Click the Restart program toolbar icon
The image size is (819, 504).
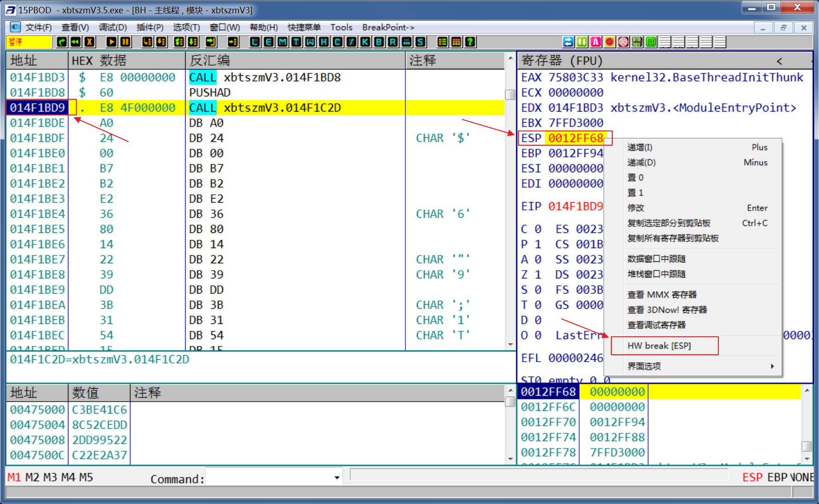62,42
